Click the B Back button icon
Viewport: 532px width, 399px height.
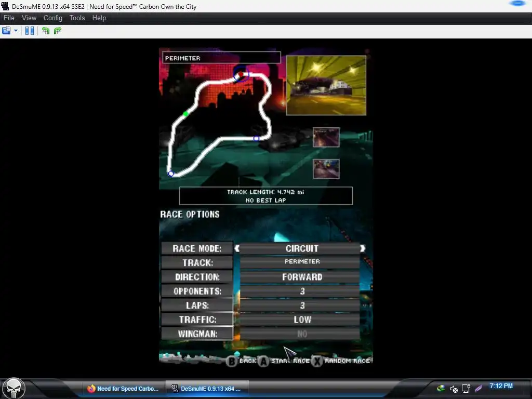point(232,362)
